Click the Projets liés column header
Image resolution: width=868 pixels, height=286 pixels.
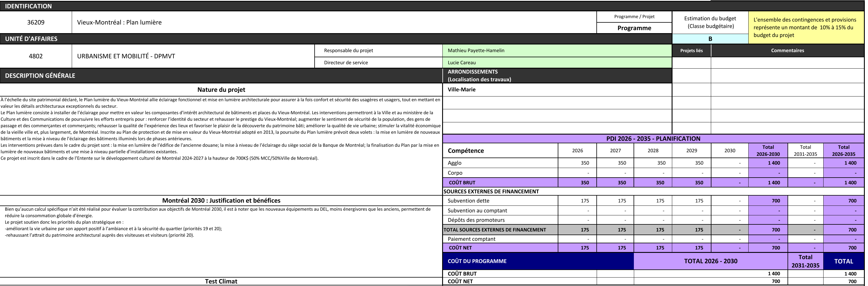tap(691, 51)
